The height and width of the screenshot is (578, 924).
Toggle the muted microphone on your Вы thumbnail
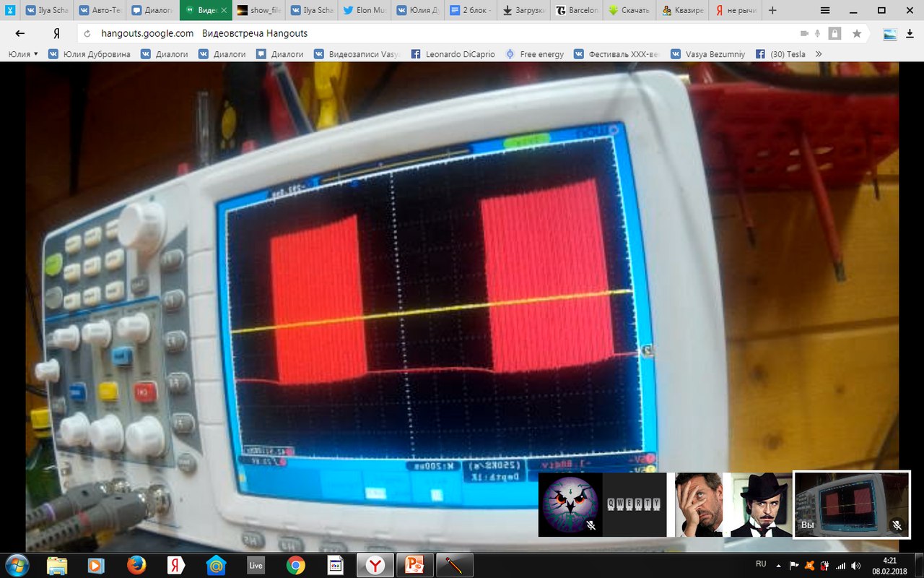pyautogui.click(x=897, y=525)
